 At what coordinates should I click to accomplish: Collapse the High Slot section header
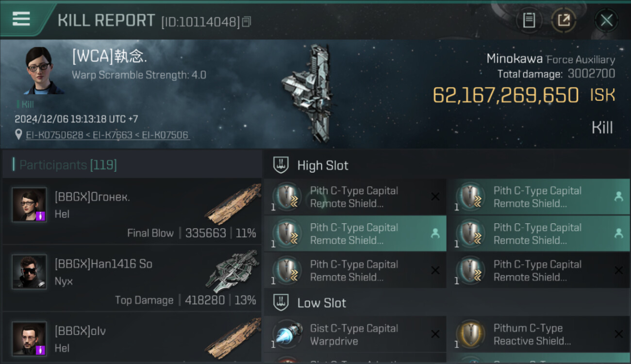coord(323,165)
